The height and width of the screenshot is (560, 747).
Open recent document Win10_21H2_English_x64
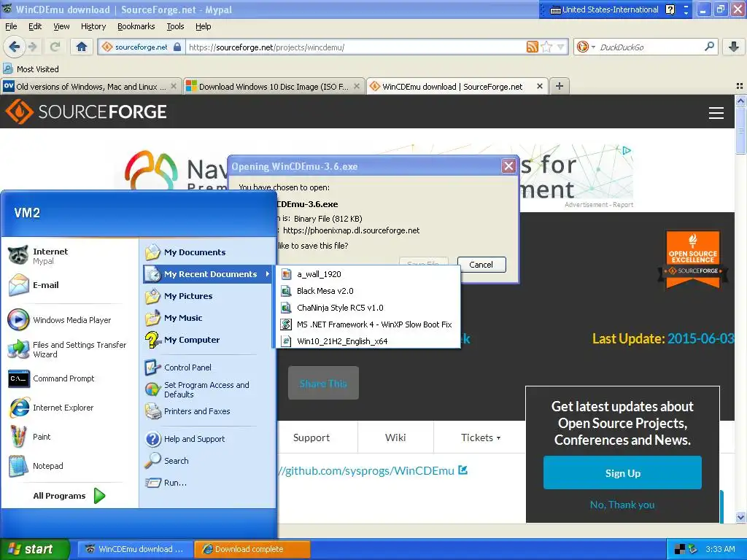click(x=368, y=341)
